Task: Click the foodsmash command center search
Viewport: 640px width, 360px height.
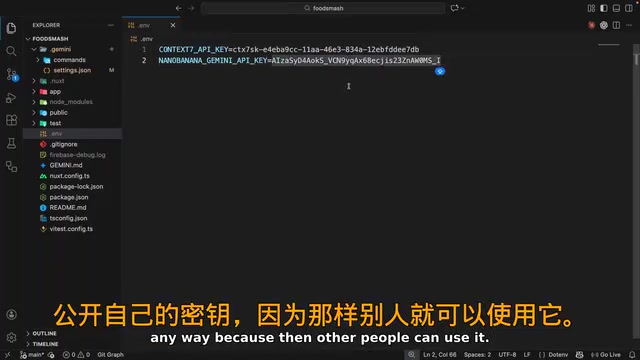Action: (x=323, y=8)
